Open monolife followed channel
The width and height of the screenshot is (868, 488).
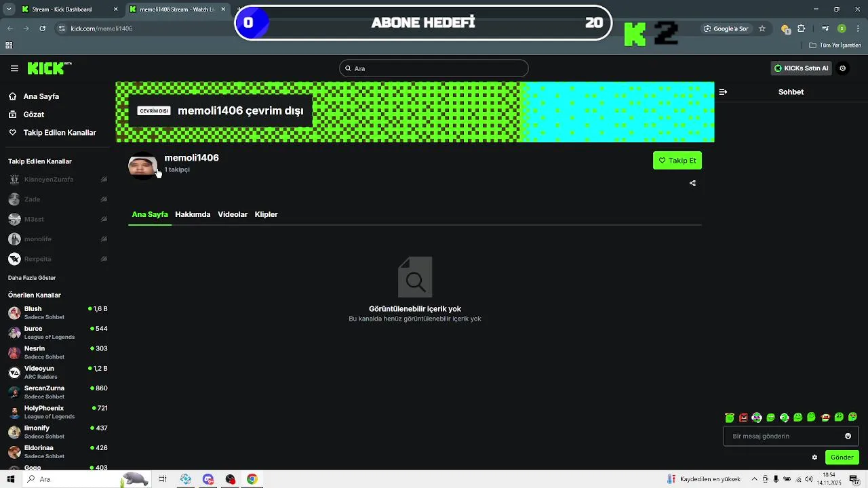(58, 239)
